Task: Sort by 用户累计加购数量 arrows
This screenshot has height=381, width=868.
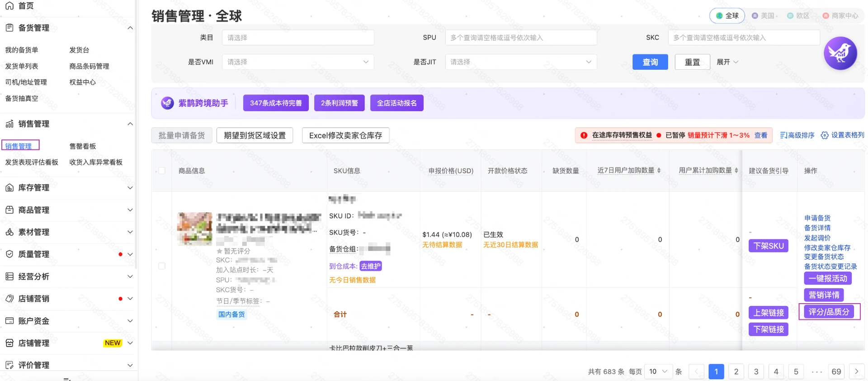Action: coord(736,171)
